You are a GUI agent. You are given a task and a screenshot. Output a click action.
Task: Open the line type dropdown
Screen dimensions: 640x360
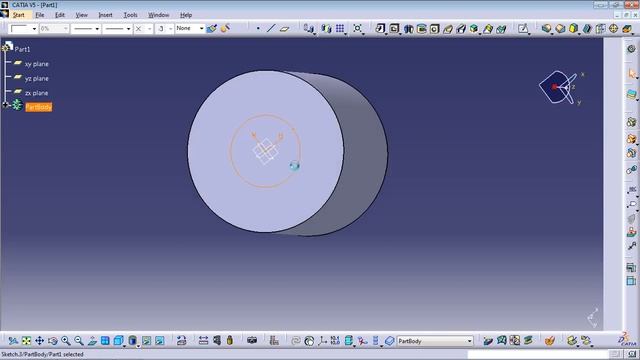point(128,29)
